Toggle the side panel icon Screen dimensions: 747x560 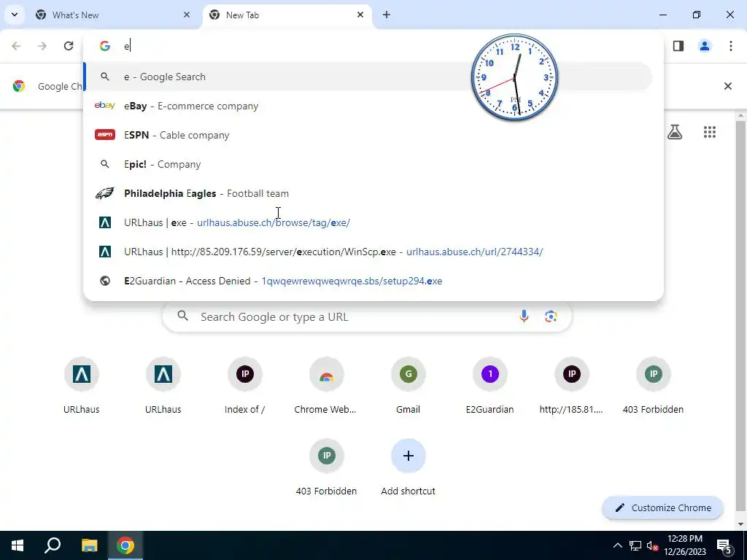[x=678, y=46]
